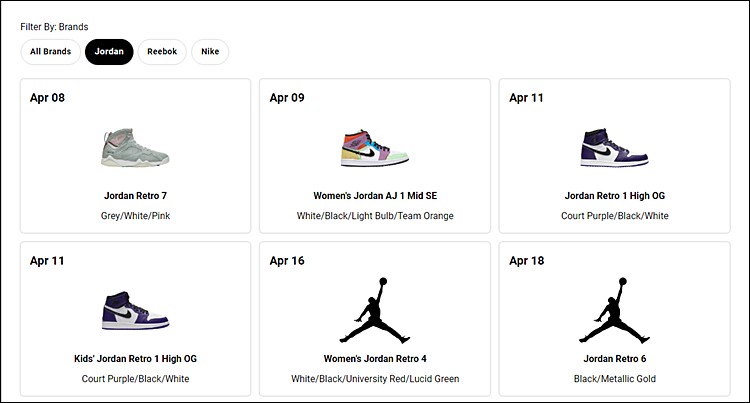Viewport: 750px width, 403px height.
Task: Click Apr 11 date on the Kids' Jordan card
Action: click(47, 261)
